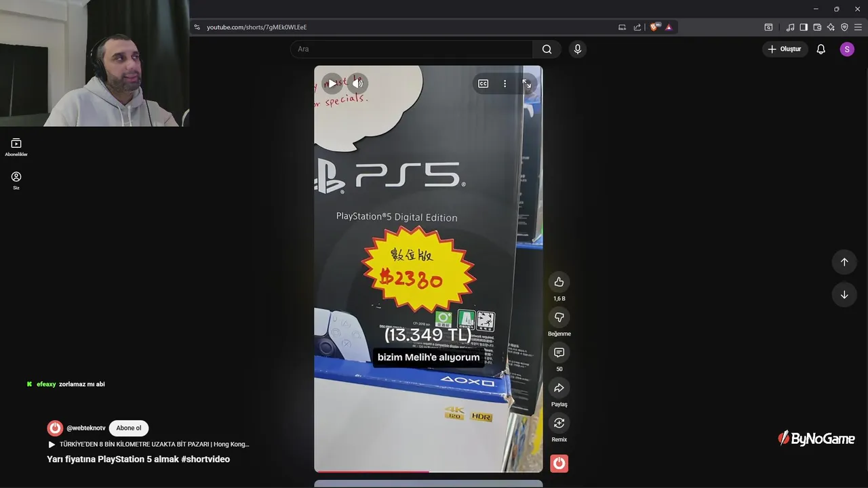Search with voice microphone icon
Image resolution: width=868 pixels, height=488 pixels.
[578, 49]
